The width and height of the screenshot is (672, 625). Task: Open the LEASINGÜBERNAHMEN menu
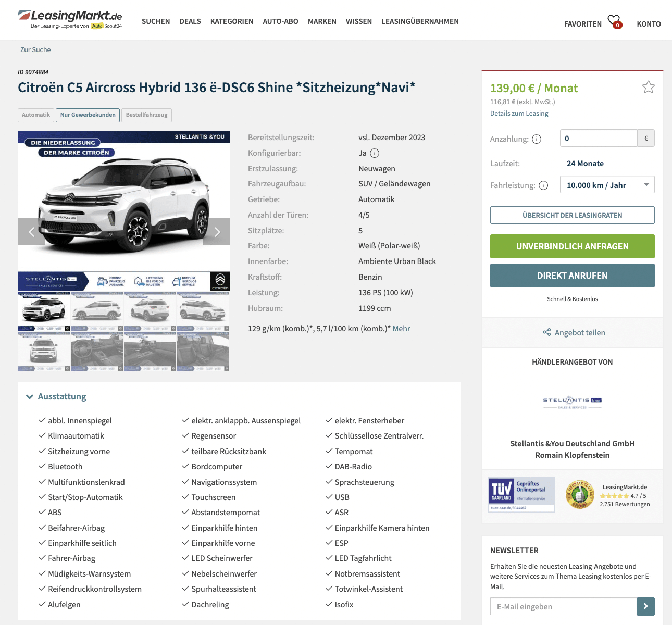(x=420, y=21)
